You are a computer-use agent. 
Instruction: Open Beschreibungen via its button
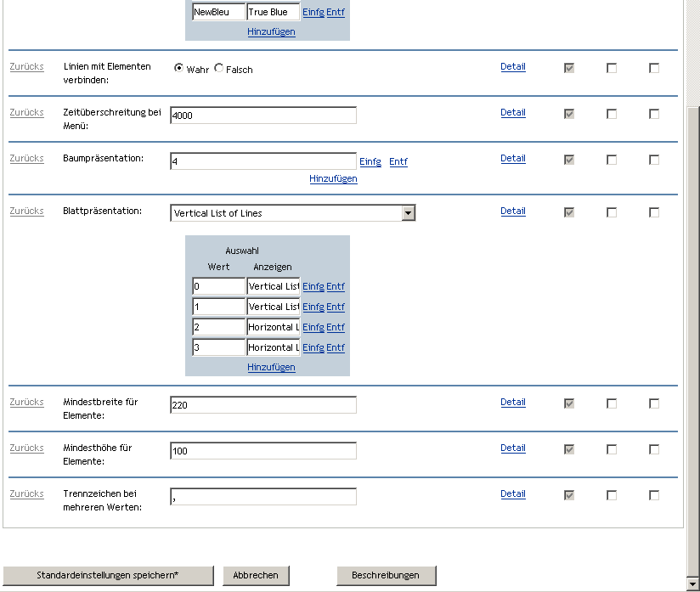tap(386, 575)
